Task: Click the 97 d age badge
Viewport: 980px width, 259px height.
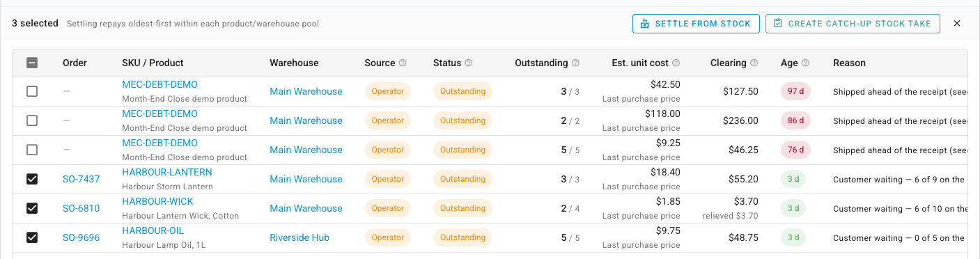Action: pos(795,91)
